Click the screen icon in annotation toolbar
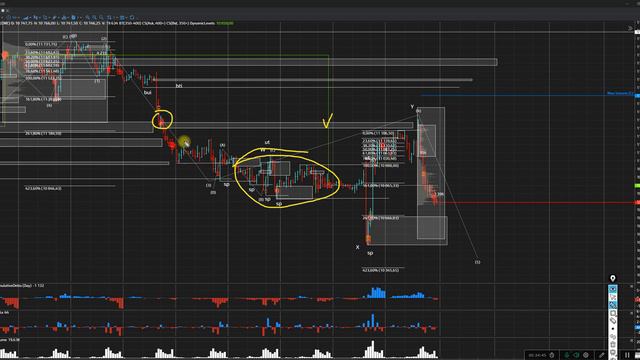 (x=613, y=352)
